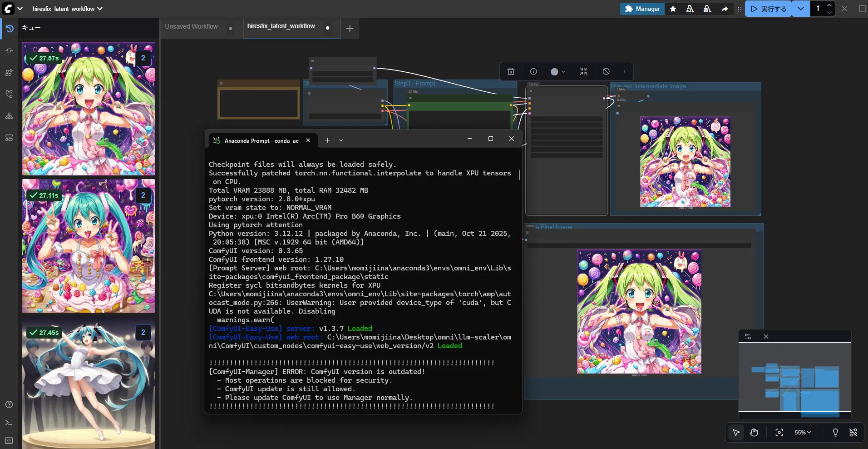
Task: Add a new workflow tab with plus
Action: pyautogui.click(x=350, y=29)
